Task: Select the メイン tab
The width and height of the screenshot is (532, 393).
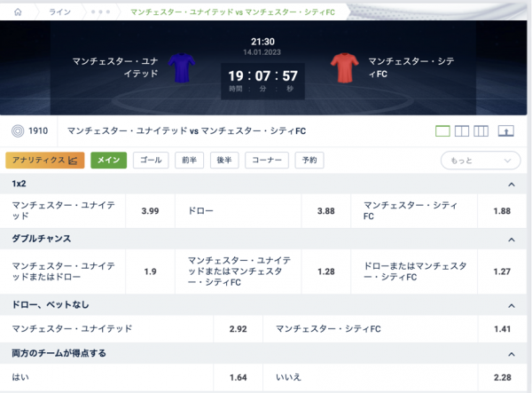Action: 108,161
